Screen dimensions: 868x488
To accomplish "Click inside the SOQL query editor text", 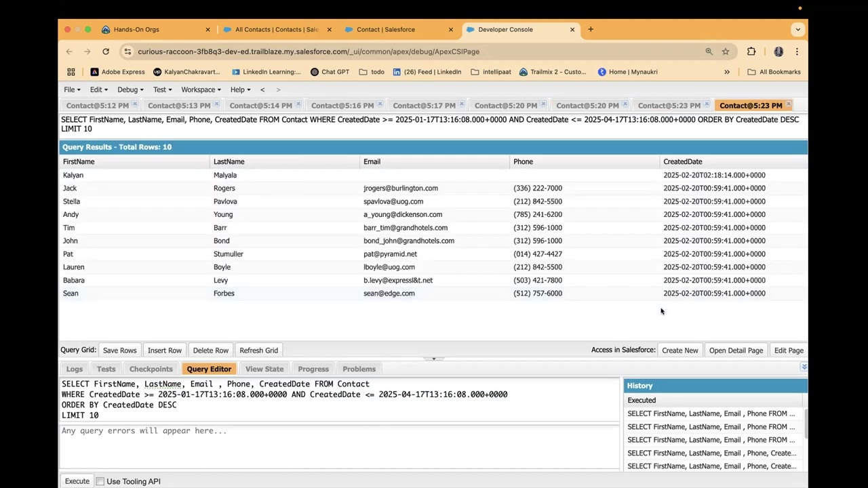I will (x=339, y=400).
